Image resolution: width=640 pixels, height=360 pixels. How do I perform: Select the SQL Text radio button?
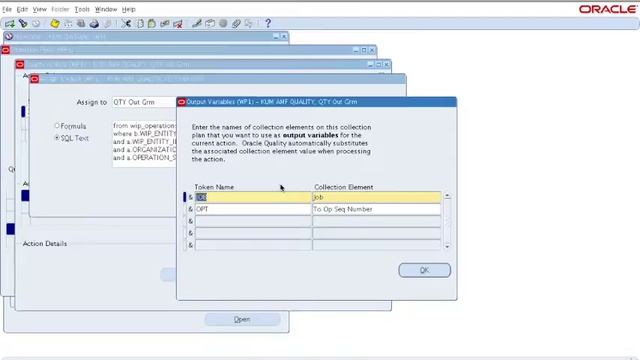(x=57, y=138)
